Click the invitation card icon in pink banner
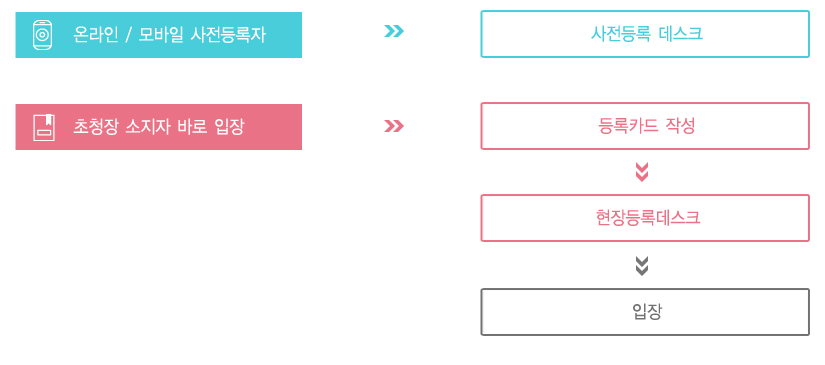The width and height of the screenshot is (825, 365). (44, 127)
